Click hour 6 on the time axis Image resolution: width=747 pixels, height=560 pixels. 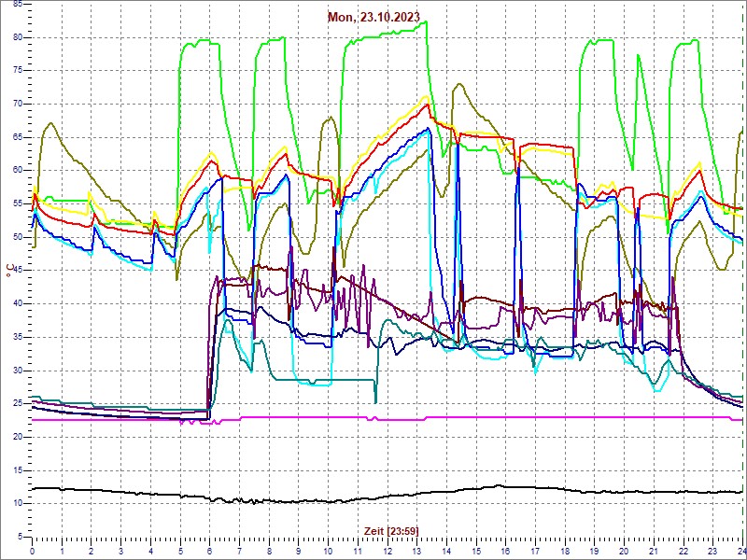click(x=209, y=551)
